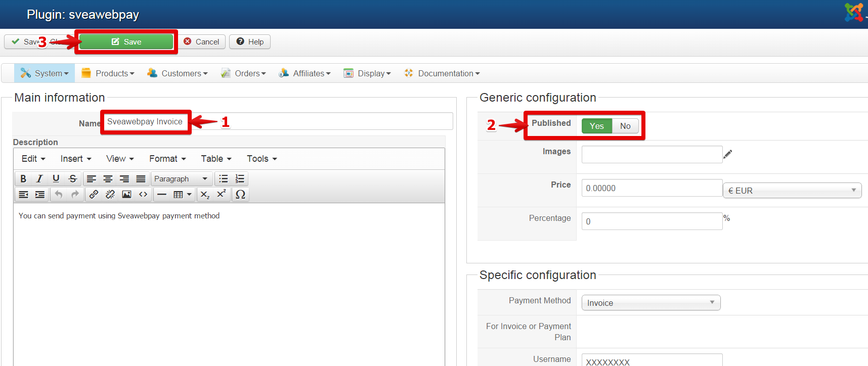Image resolution: width=868 pixels, height=366 pixels.
Task: Insert a hyperlink with the link icon
Action: (x=94, y=195)
